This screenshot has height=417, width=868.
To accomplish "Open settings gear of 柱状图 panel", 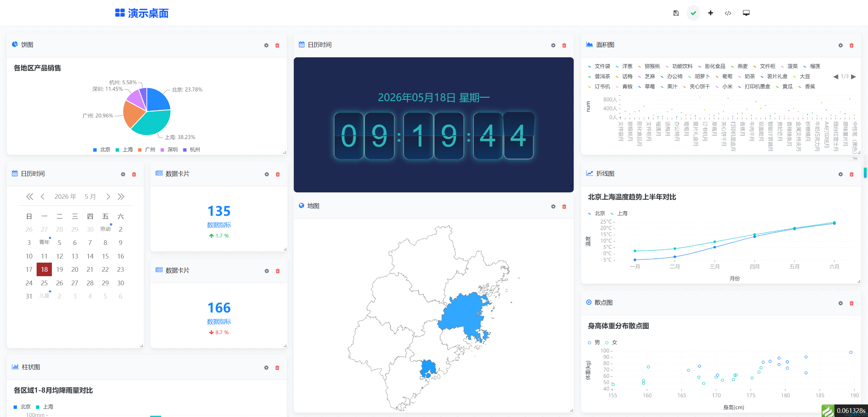I will tap(266, 367).
